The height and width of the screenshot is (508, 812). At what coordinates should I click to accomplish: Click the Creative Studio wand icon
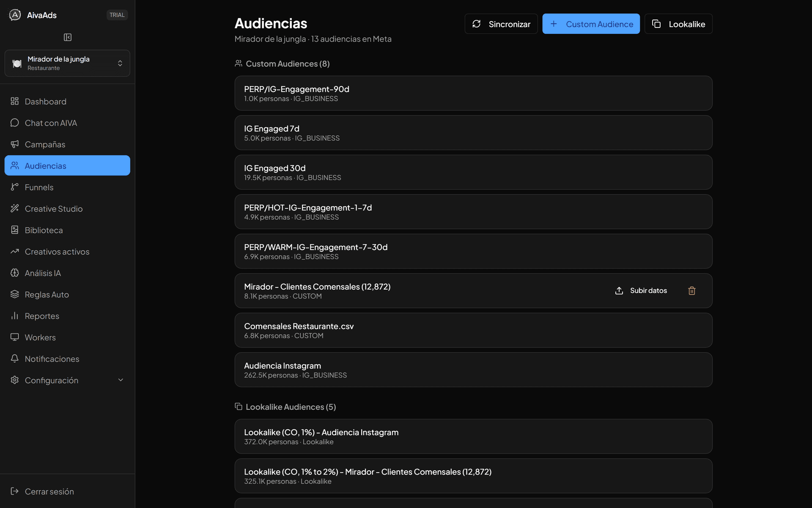click(15, 208)
